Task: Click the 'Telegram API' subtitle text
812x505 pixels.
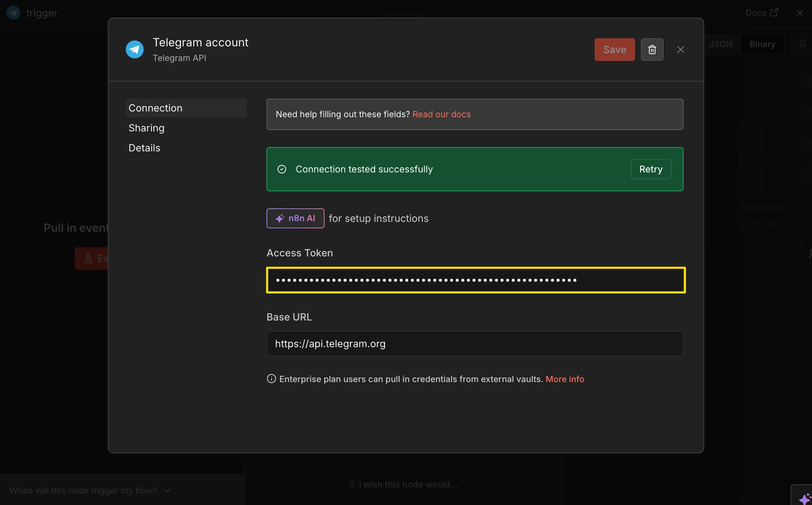Action: [179, 58]
